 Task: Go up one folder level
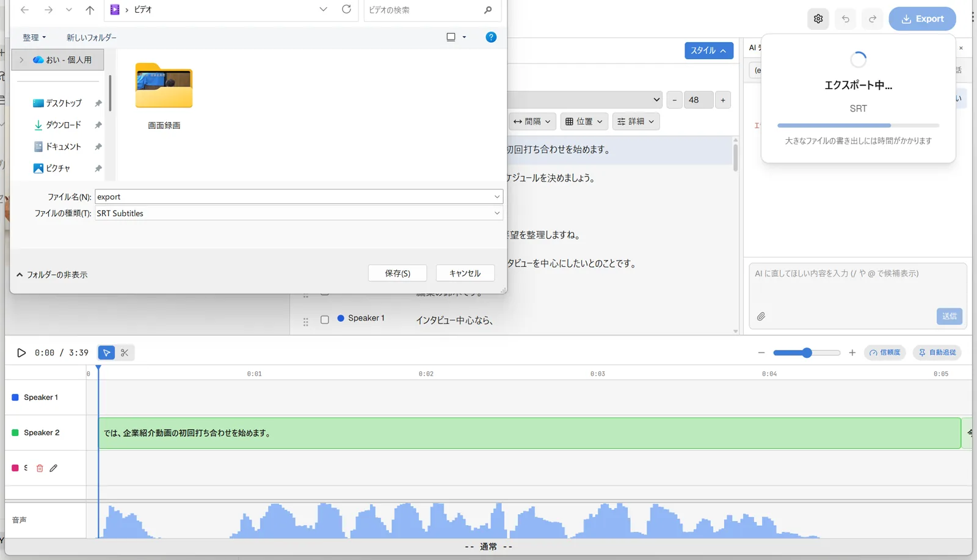pyautogui.click(x=90, y=10)
